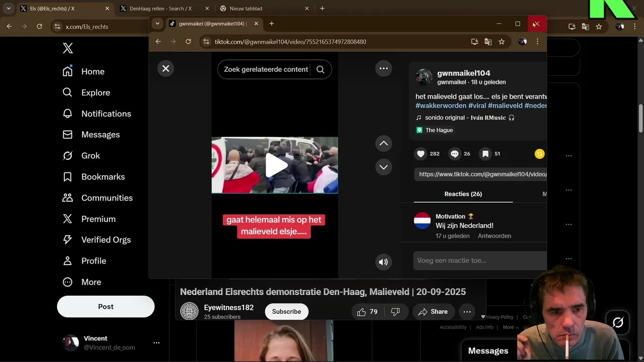Open X logo home in sidebar
Screen dimensions: 644x362
[x=68, y=48]
